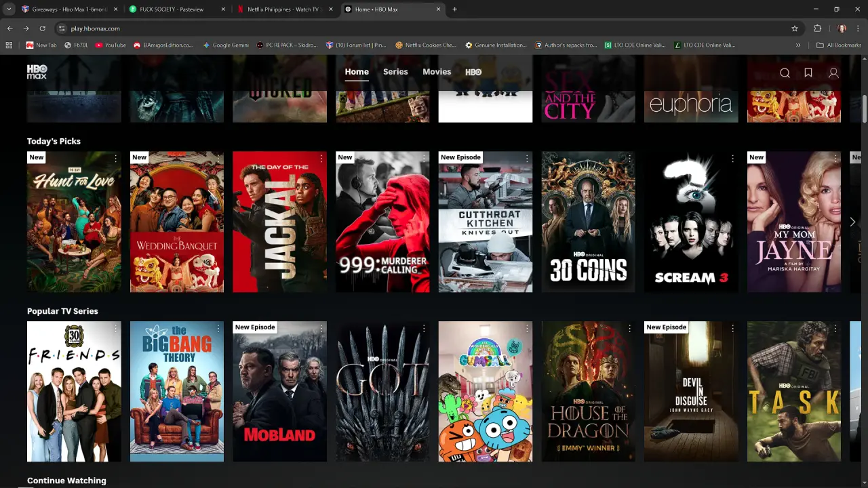This screenshot has width=868, height=488.
Task: Open options menu on Hunt for Love card
Action: tap(115, 158)
